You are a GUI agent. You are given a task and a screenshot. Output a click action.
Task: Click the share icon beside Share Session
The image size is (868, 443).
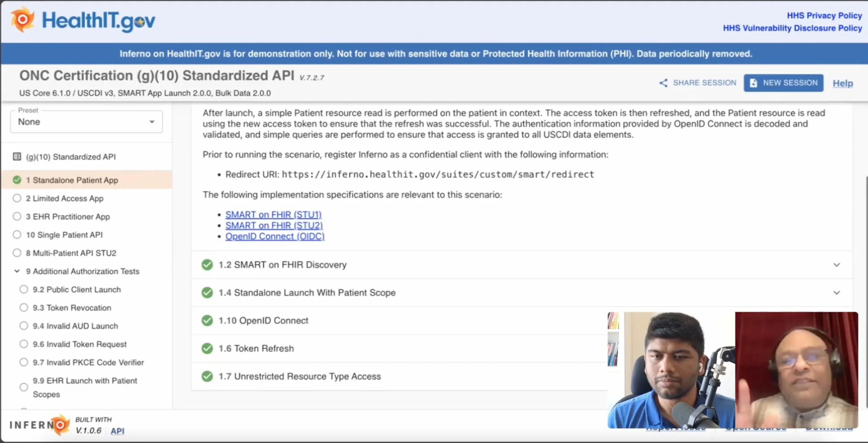click(663, 83)
